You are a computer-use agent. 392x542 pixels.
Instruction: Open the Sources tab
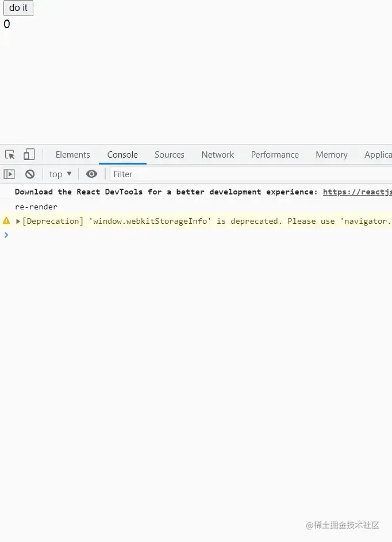tap(169, 155)
